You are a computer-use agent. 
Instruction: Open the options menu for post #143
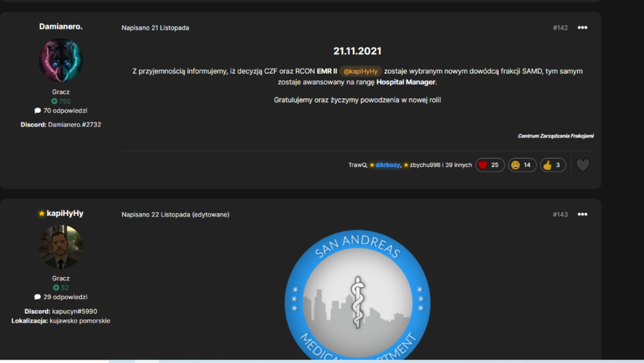(582, 214)
